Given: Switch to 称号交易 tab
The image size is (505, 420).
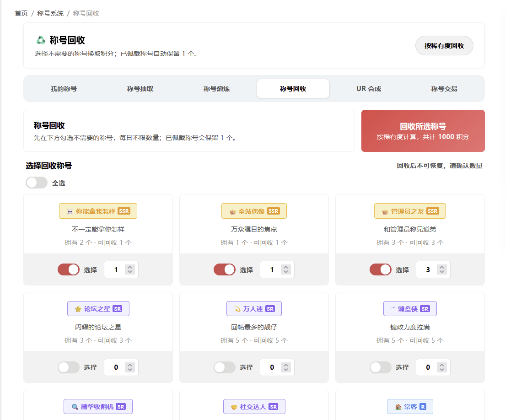Looking at the screenshot, I should point(444,89).
